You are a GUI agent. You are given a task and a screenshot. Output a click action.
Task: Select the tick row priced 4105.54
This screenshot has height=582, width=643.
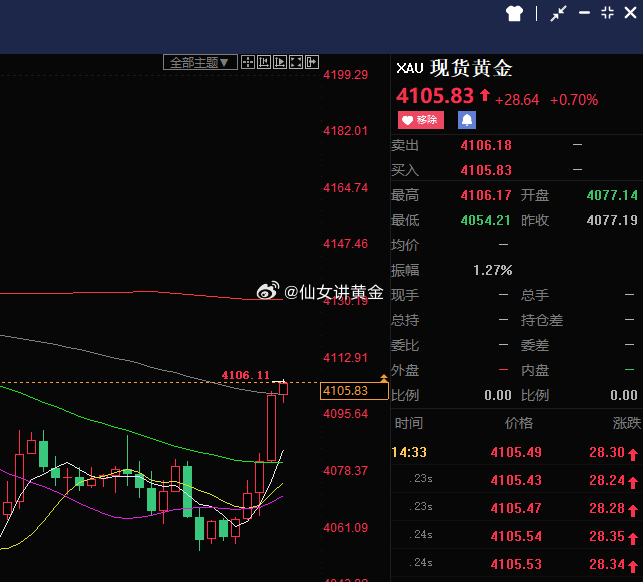coord(517,536)
